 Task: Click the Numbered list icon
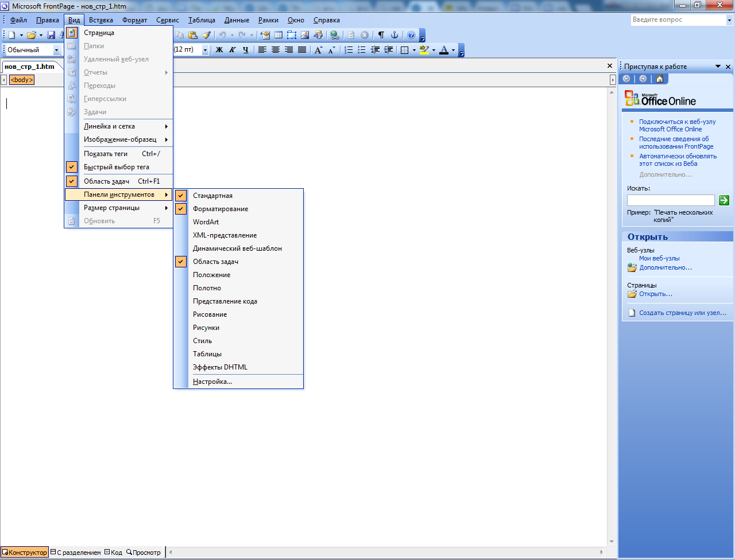click(x=349, y=50)
